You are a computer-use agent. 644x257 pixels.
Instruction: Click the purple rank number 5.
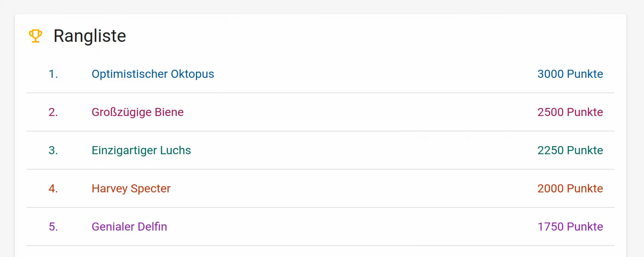click(53, 227)
